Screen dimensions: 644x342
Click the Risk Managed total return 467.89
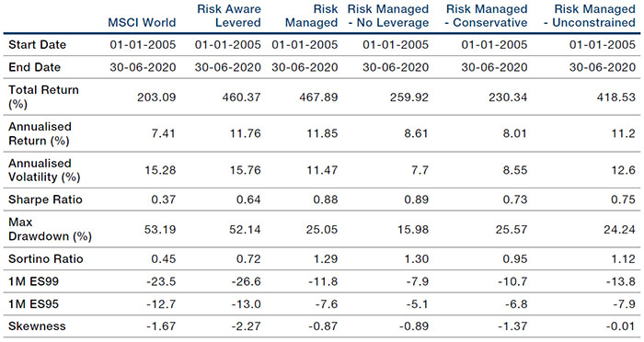(x=318, y=97)
